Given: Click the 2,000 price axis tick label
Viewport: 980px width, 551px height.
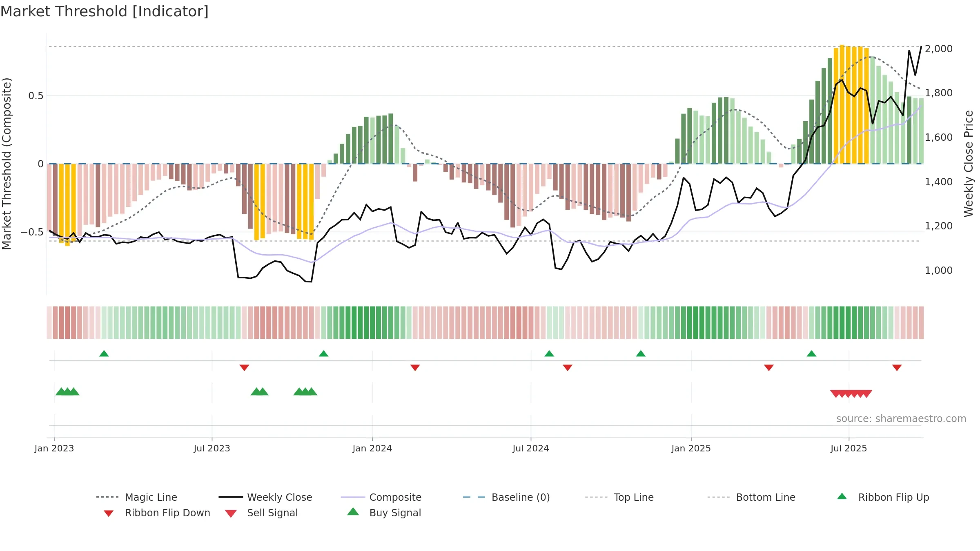Looking at the screenshot, I should click(939, 49).
